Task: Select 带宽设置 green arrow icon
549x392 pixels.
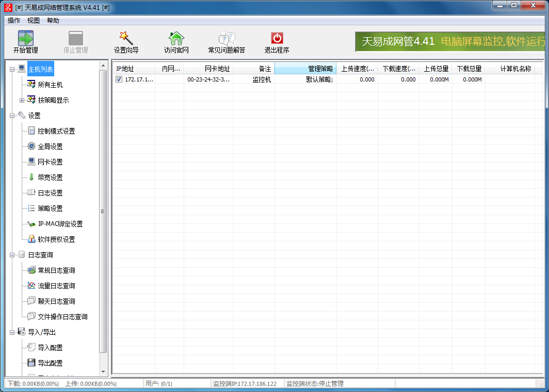Action: tap(31, 177)
